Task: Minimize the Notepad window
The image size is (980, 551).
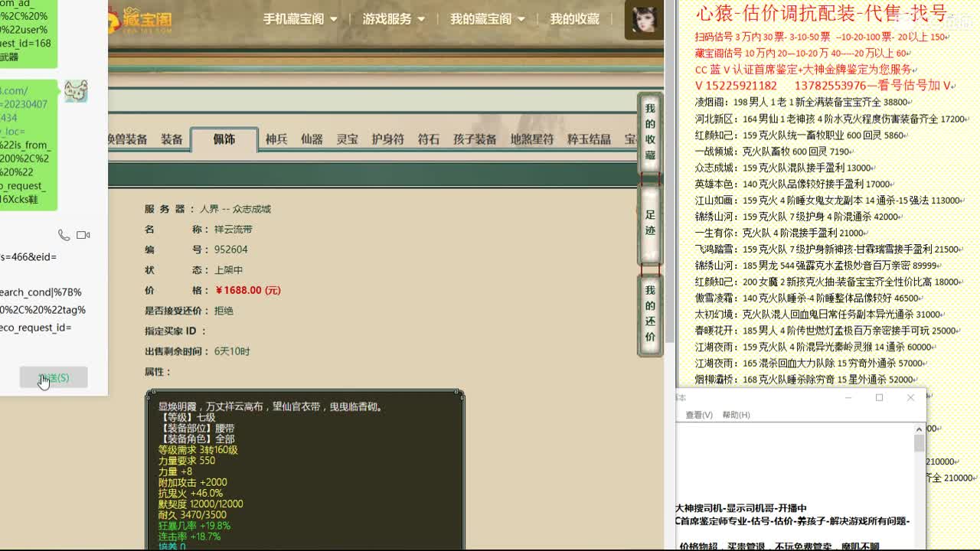Action: tap(848, 398)
